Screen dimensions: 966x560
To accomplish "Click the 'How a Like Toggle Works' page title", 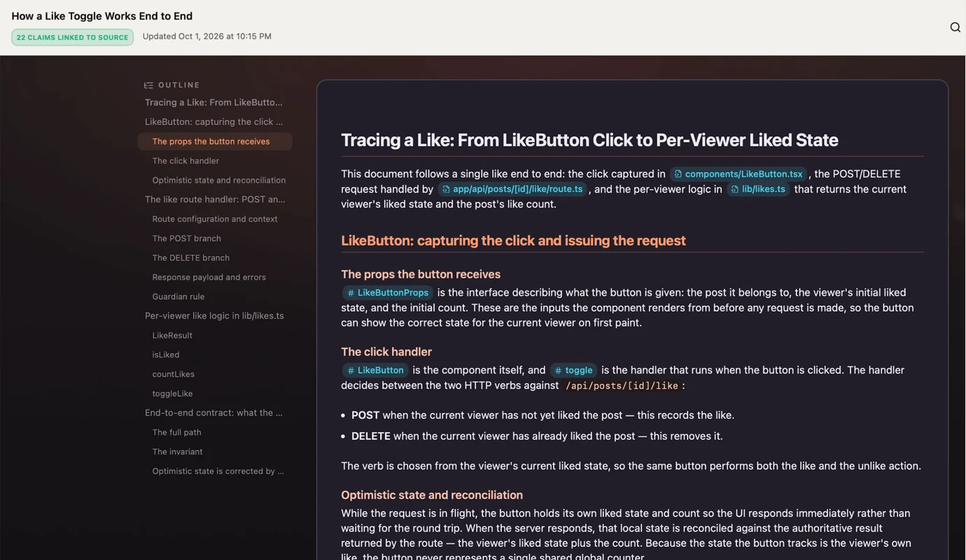I will pyautogui.click(x=102, y=16).
